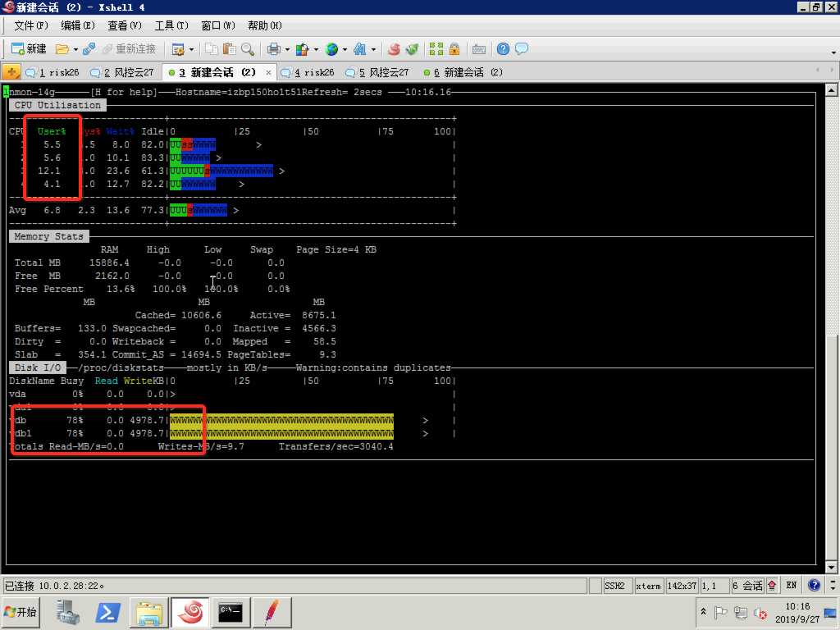
Task: Open the 工具(T) menu
Action: [x=171, y=25]
